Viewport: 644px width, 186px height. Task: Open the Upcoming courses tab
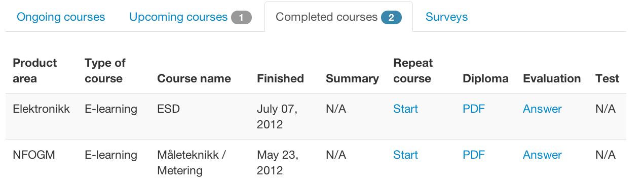pyautogui.click(x=191, y=17)
